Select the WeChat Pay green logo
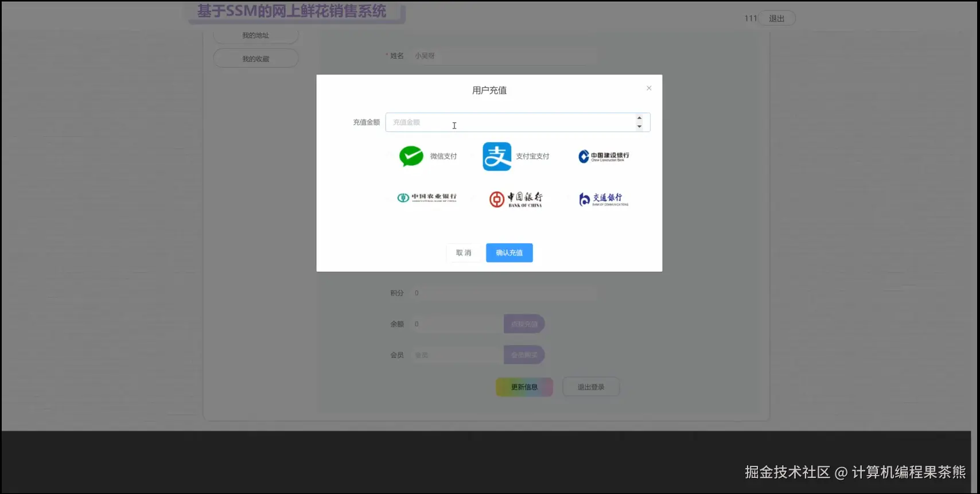Screen dimensions: 980x494 [411, 156]
